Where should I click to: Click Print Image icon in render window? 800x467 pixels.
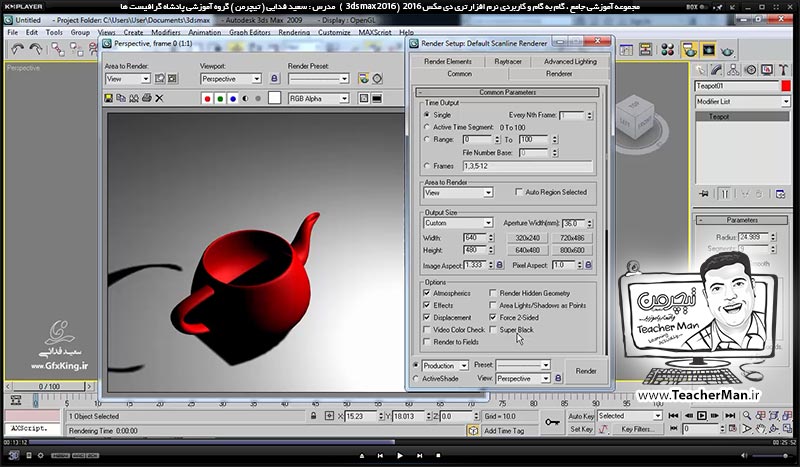pyautogui.click(x=147, y=98)
